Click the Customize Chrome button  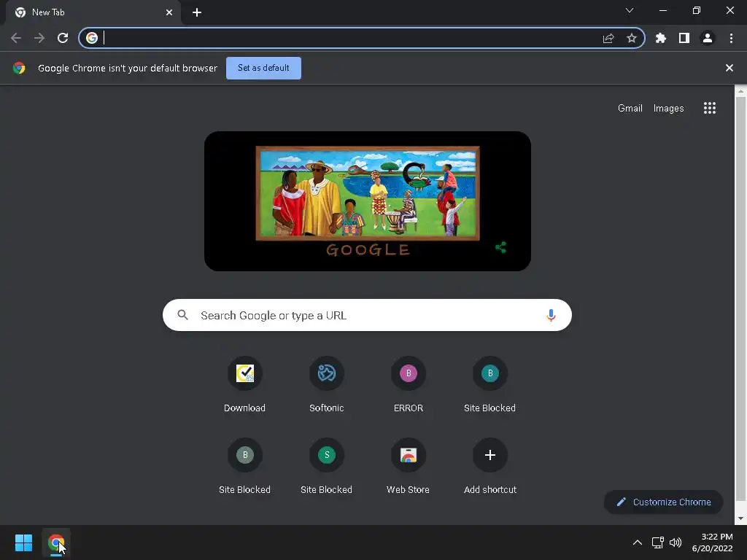[x=663, y=502]
